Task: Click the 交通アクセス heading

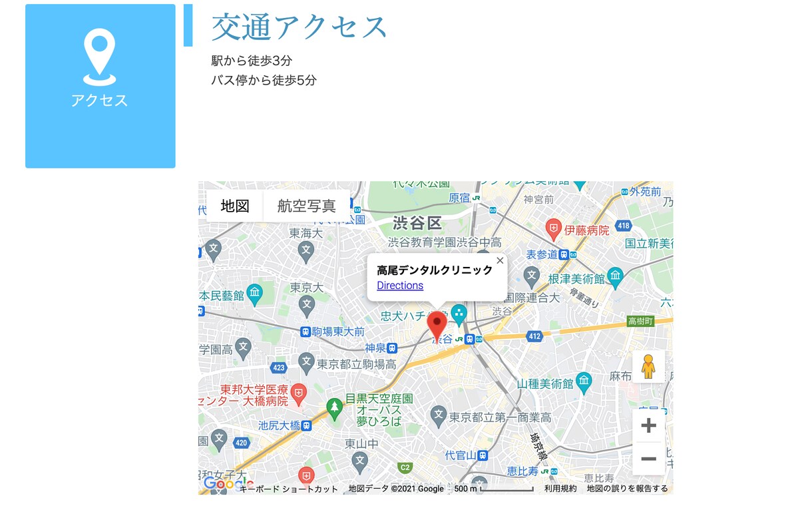Action: [300, 27]
